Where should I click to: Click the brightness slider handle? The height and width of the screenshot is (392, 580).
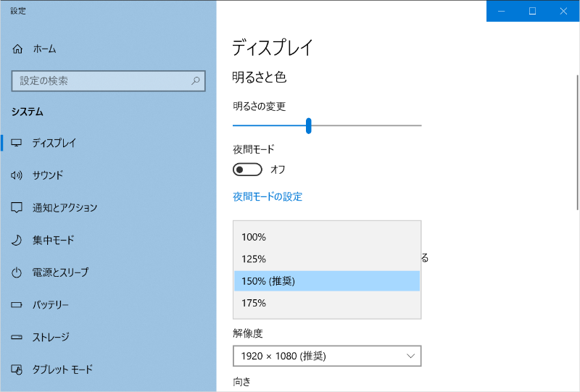point(309,126)
